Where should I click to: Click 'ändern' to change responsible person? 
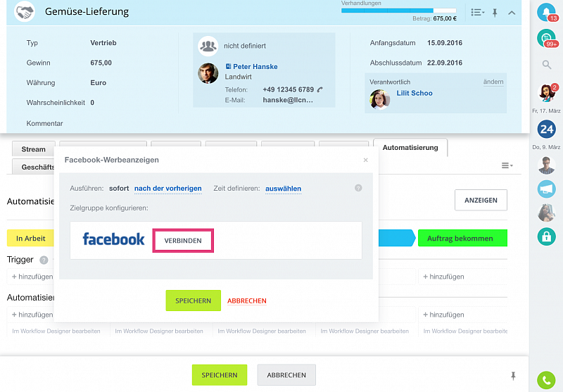pos(493,82)
